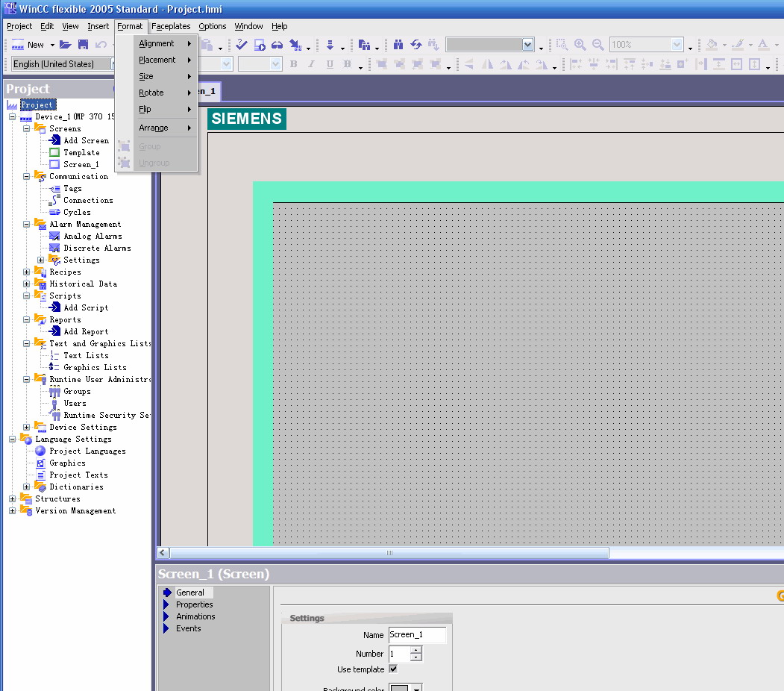
Task: Click the paint bucket fill color icon
Action: (712, 45)
